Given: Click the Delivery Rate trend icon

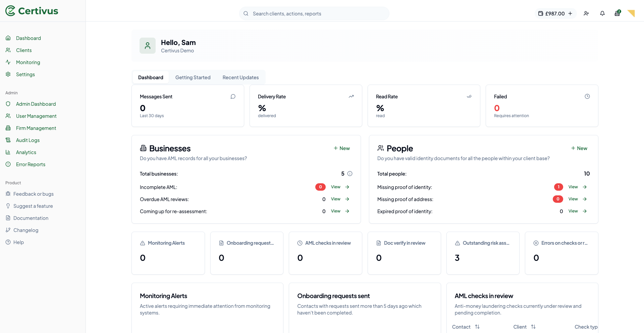Looking at the screenshot, I should [x=351, y=96].
